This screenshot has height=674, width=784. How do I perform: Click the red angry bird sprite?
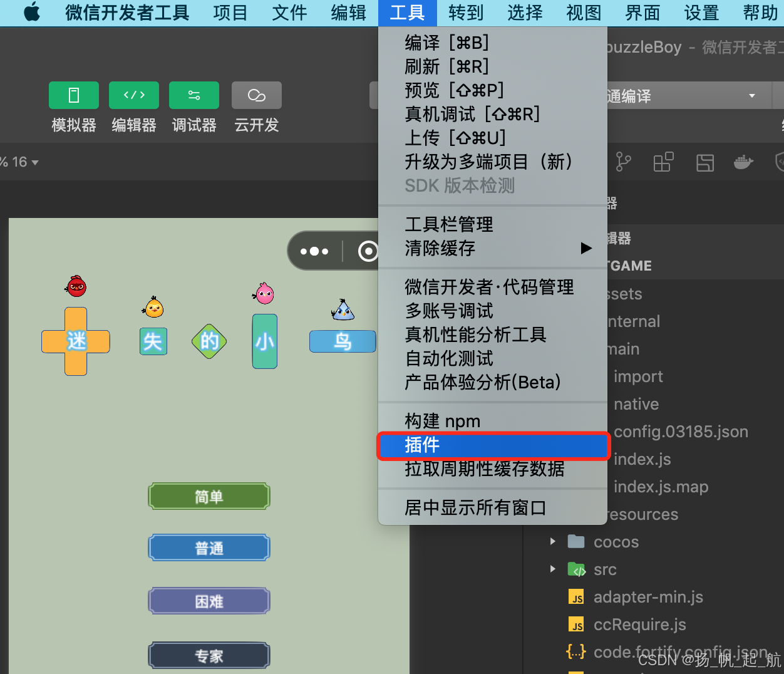(76, 286)
